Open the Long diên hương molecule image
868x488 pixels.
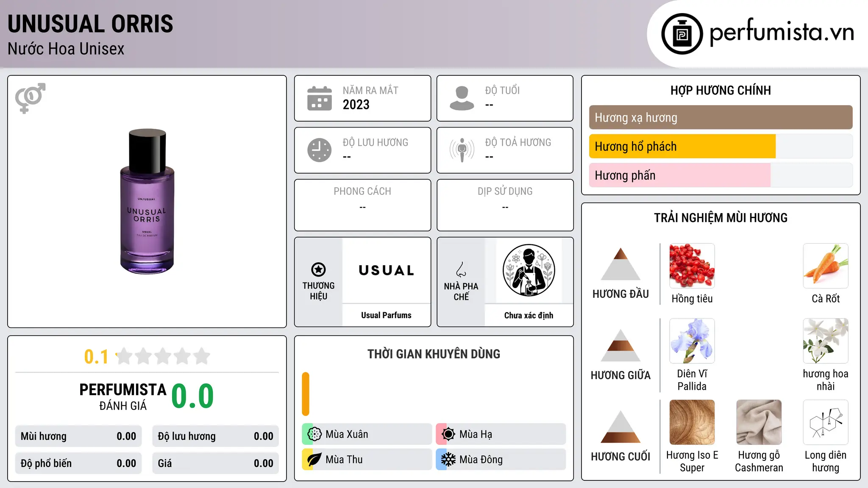point(826,422)
